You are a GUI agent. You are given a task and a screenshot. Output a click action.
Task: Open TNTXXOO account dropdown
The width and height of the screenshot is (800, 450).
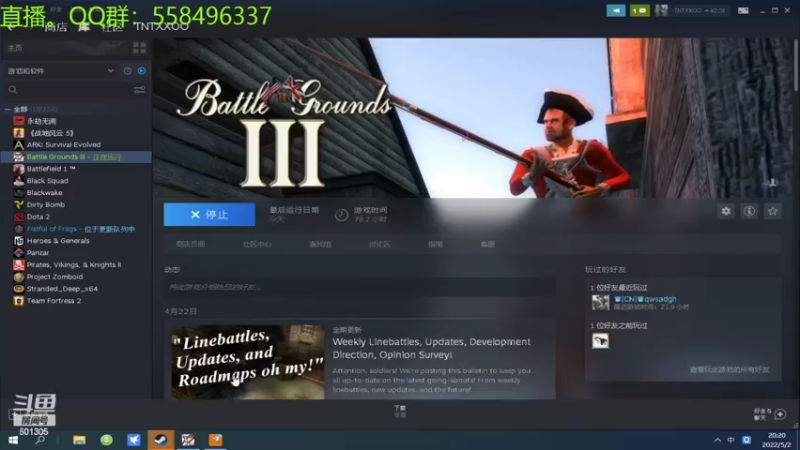(699, 10)
